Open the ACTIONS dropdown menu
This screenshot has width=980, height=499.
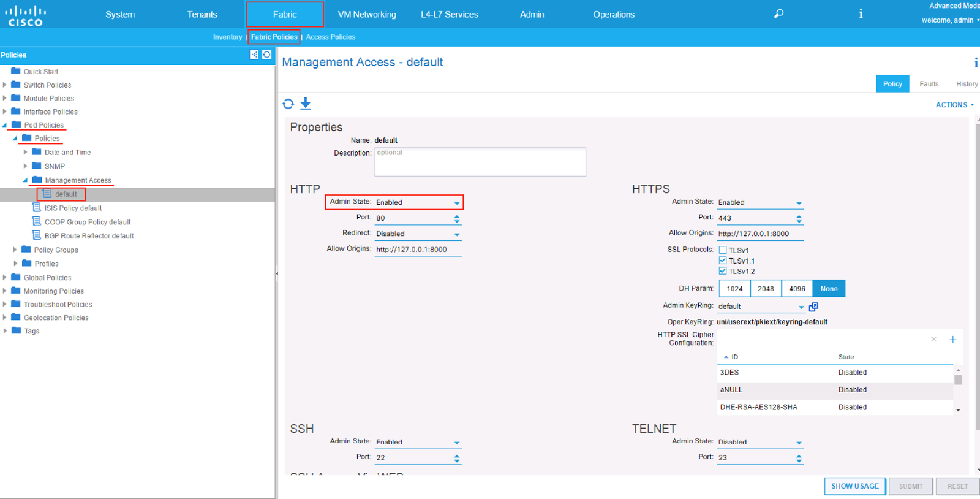pyautogui.click(x=954, y=105)
